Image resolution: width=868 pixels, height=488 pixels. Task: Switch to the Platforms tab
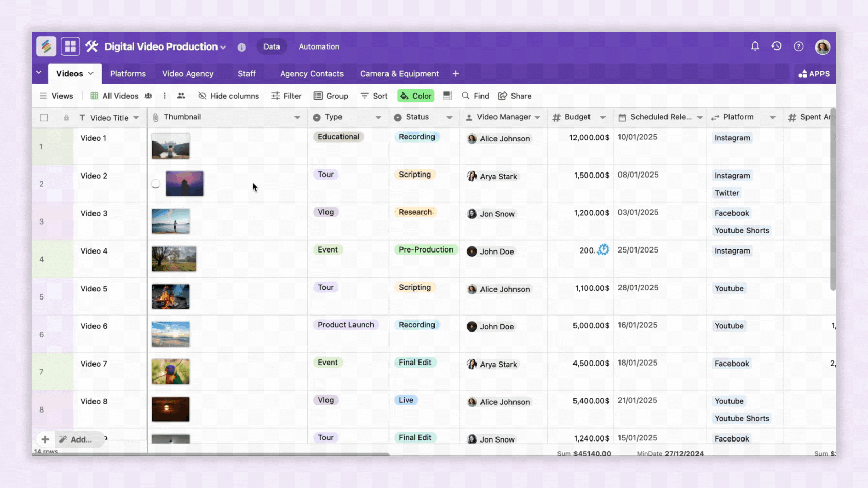[128, 74]
